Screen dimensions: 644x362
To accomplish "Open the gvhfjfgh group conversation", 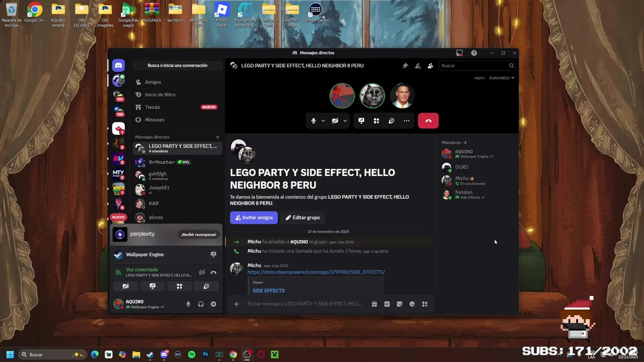I will point(177,175).
